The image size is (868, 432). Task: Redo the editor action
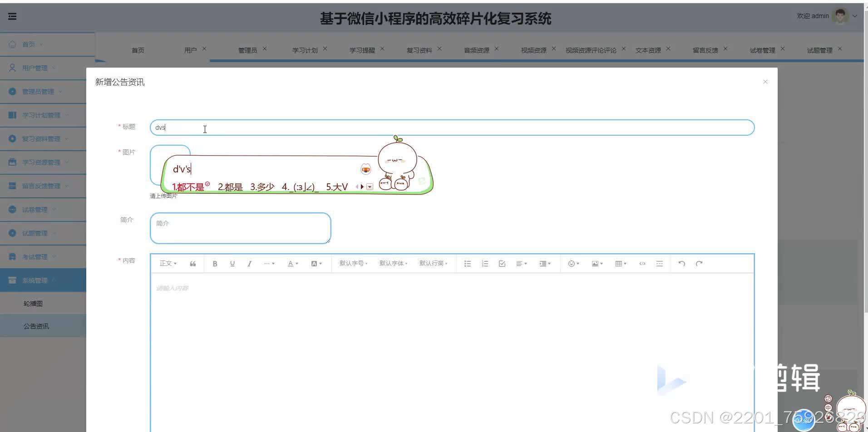point(699,264)
